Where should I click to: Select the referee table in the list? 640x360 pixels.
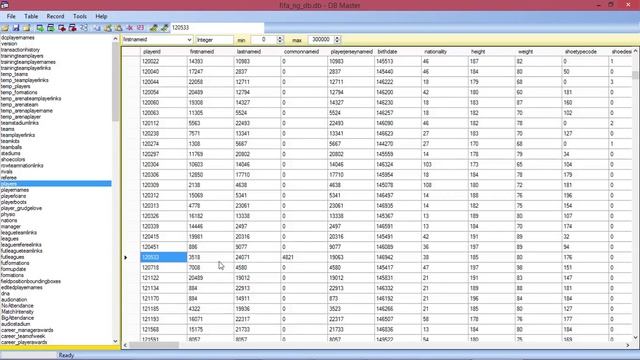[x=9, y=178]
